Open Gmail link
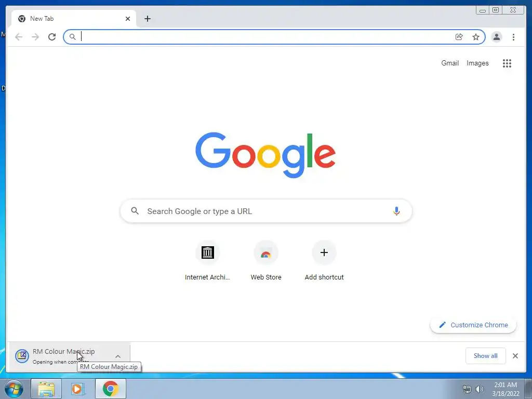 (x=450, y=63)
